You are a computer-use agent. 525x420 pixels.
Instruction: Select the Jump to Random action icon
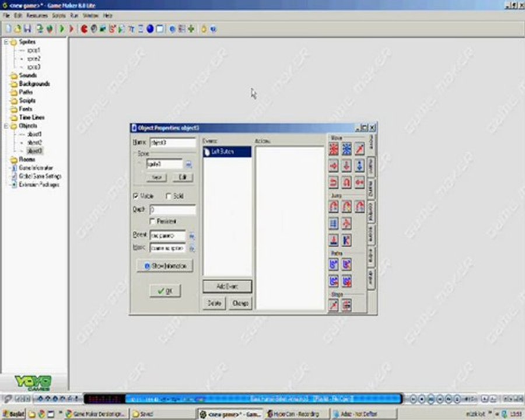click(x=359, y=206)
